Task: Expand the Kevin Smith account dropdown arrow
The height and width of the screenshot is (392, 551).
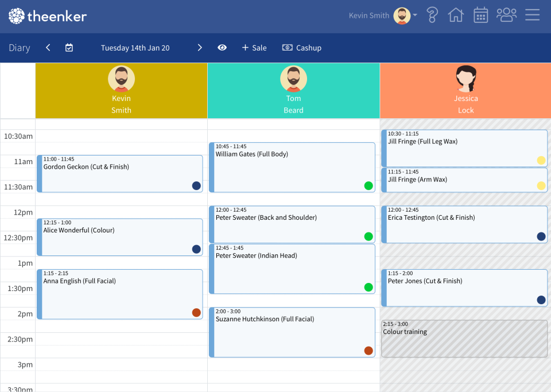Action: pos(414,15)
